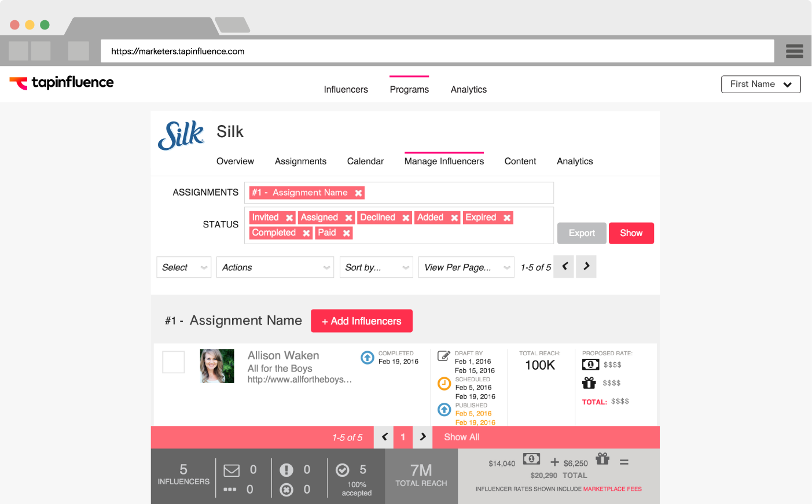Open the Actions dropdown

click(275, 267)
